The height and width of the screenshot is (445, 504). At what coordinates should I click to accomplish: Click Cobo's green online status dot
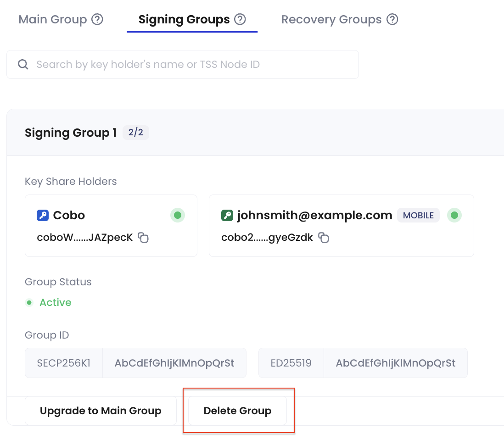click(178, 215)
